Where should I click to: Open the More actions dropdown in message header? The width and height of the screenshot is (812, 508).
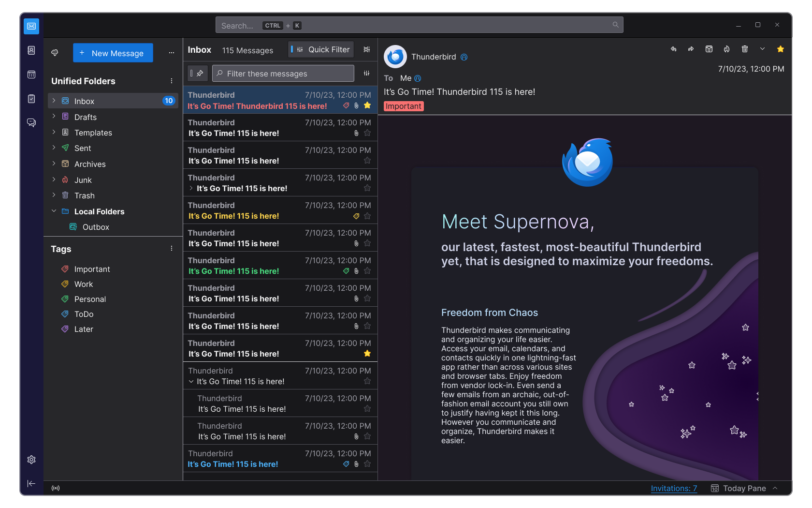tap(762, 49)
